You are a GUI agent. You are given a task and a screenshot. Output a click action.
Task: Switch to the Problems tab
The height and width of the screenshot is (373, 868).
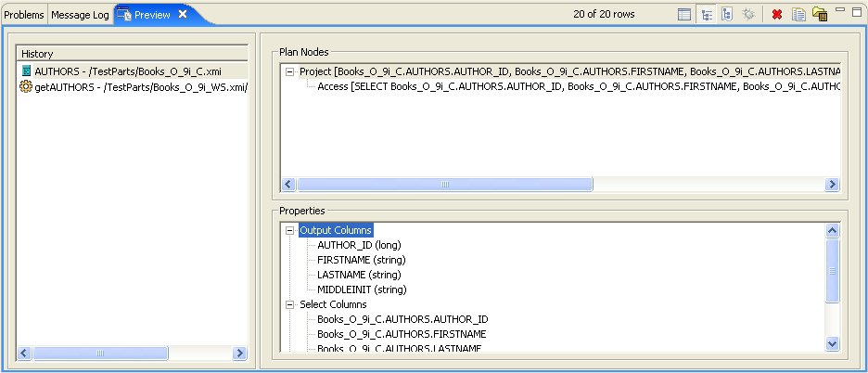coord(24,15)
